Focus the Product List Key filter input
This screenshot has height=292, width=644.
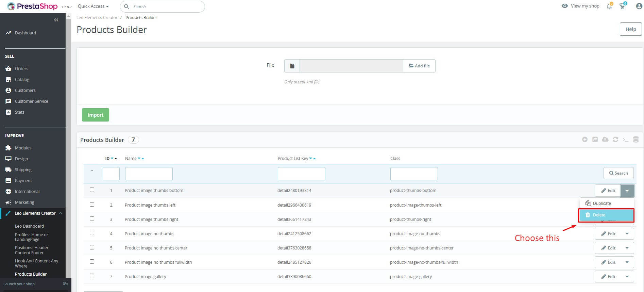click(x=302, y=174)
